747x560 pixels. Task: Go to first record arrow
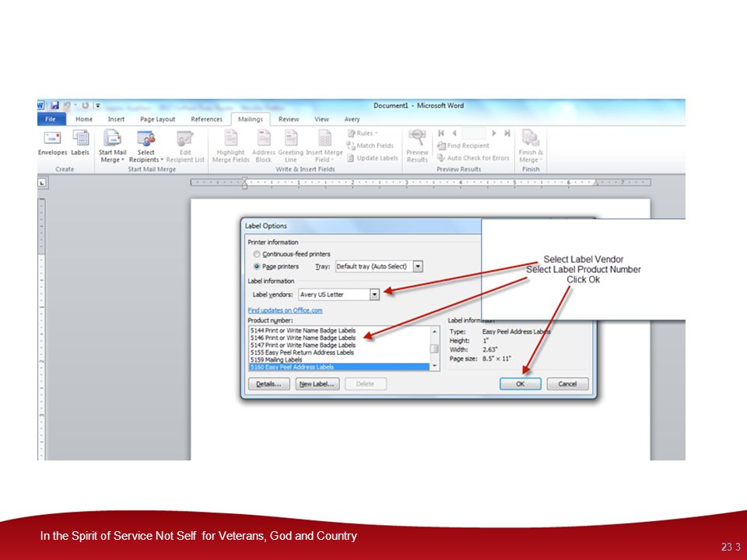441,133
